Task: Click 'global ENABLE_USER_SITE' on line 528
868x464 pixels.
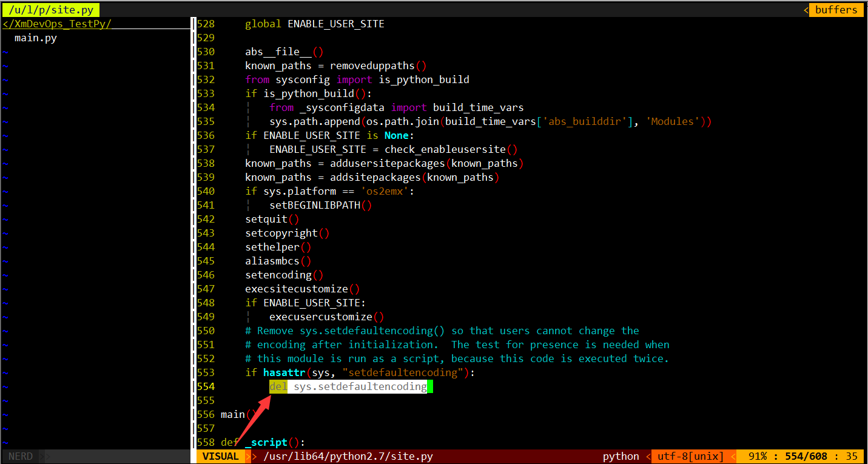Action: click(315, 24)
